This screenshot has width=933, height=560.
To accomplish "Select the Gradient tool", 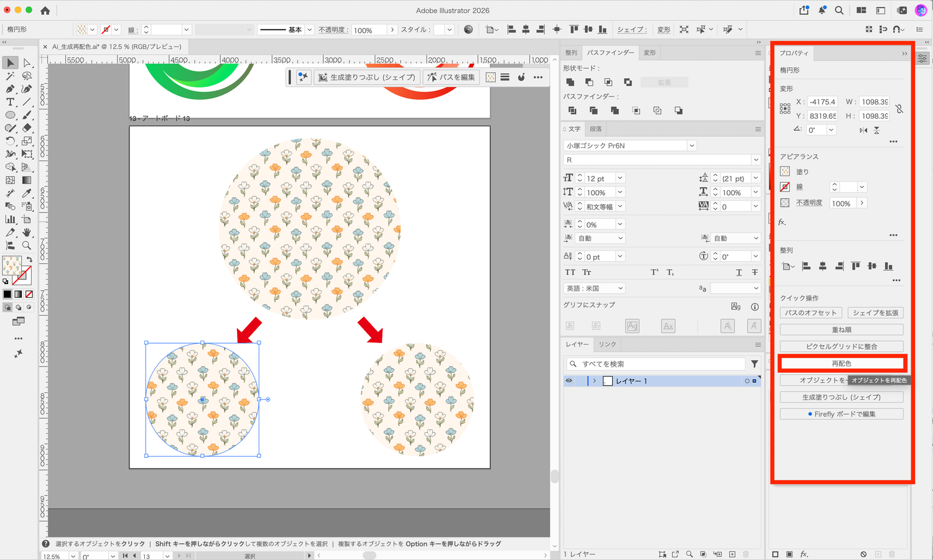I will (27, 180).
